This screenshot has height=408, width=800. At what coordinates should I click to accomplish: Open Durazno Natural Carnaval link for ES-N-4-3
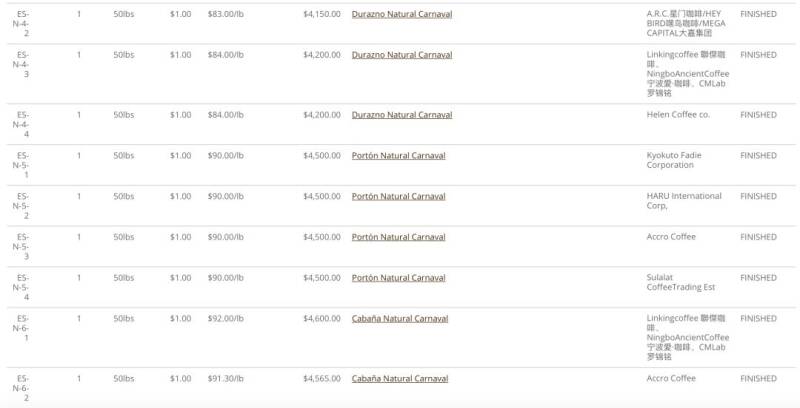(402, 55)
